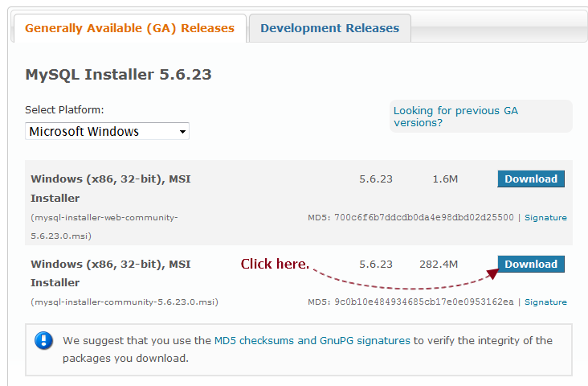Click the blue exclamation info icon
The width and height of the screenshot is (588, 386).
[x=44, y=341]
